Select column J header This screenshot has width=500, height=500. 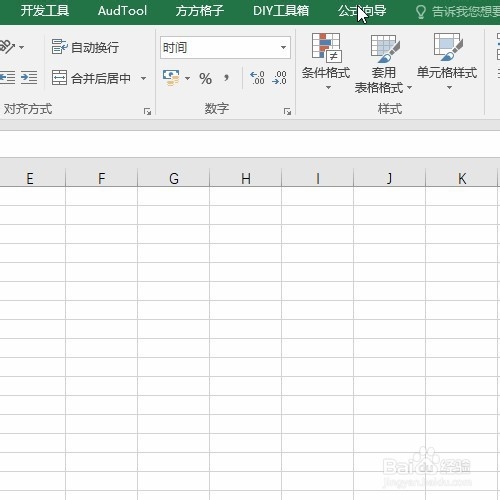coord(389,178)
